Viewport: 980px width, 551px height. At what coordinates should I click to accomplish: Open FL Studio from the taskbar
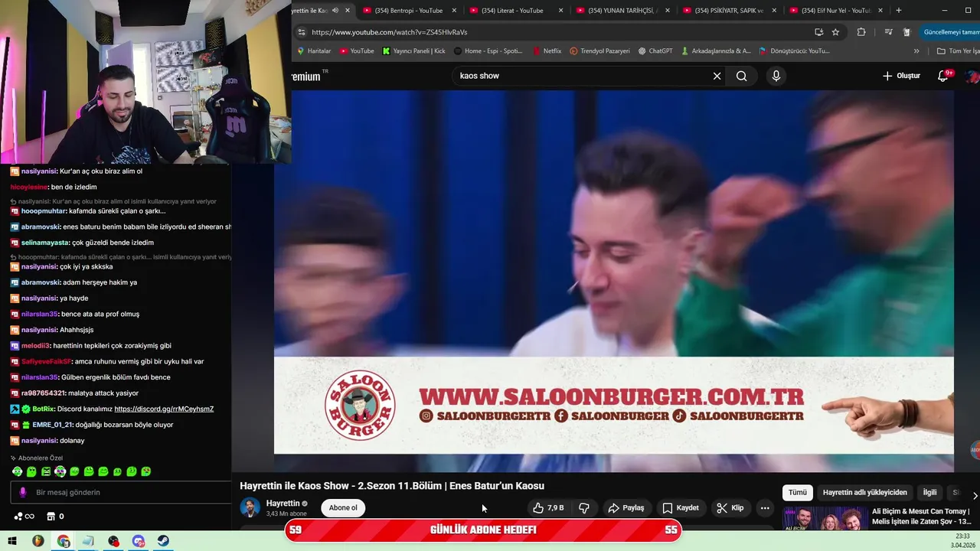pos(38,541)
